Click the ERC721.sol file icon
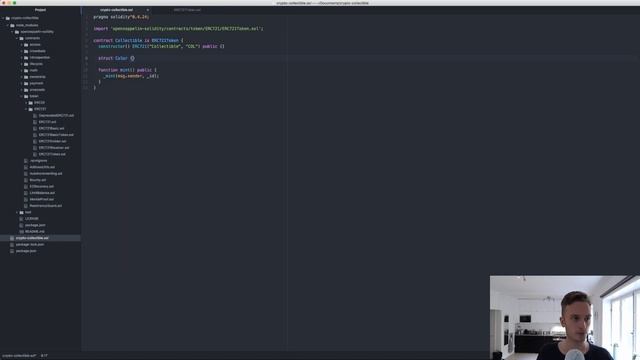The width and height of the screenshot is (640, 360). pos(35,122)
